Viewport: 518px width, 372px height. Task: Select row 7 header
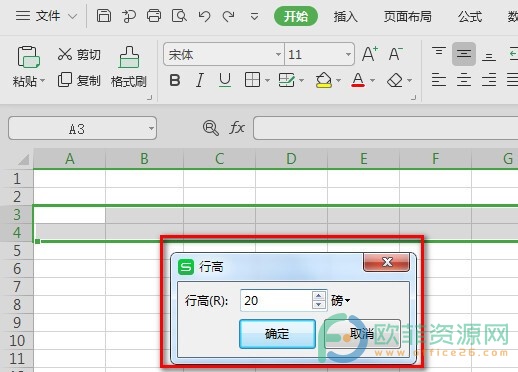[17, 287]
